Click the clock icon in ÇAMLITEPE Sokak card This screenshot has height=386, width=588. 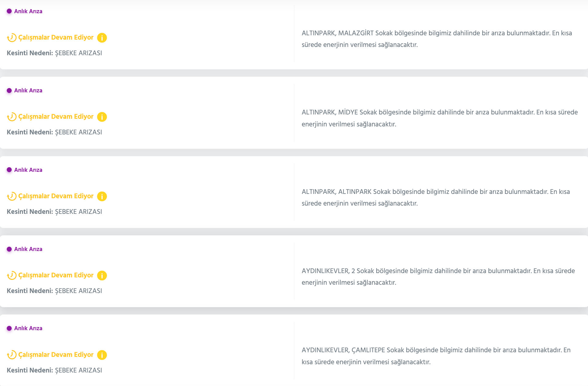pos(12,355)
